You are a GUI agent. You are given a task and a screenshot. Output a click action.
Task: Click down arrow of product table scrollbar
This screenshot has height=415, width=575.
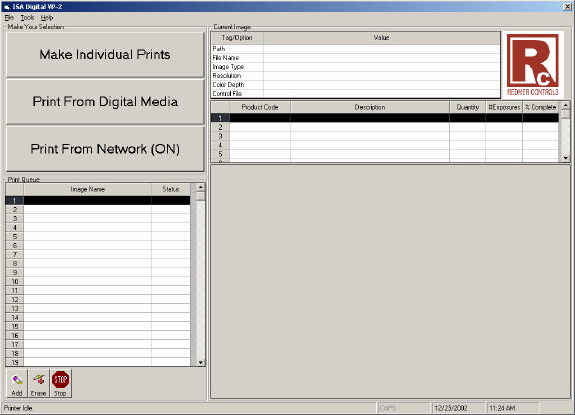[x=566, y=158]
